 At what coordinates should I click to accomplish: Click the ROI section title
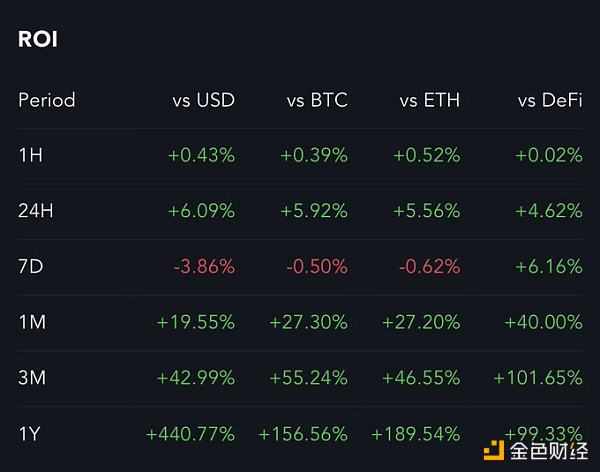coord(37,41)
